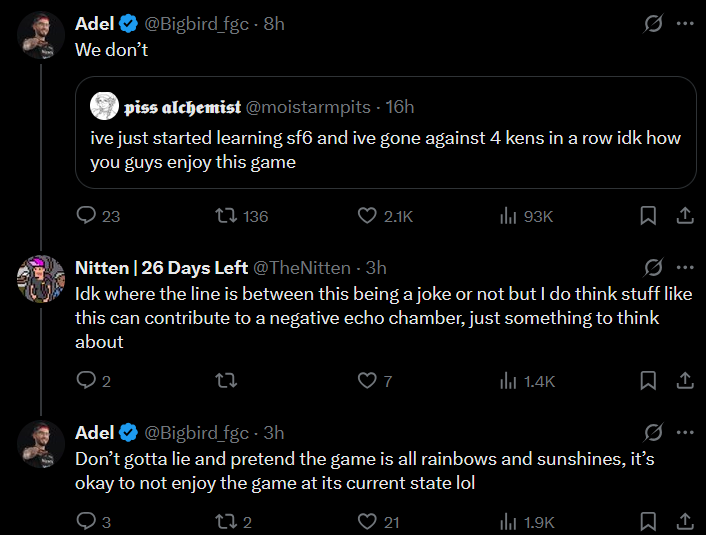This screenshot has width=706, height=535.
Task: Open @Bigbird_fgc handle on top tweet
Action: [x=198, y=24]
